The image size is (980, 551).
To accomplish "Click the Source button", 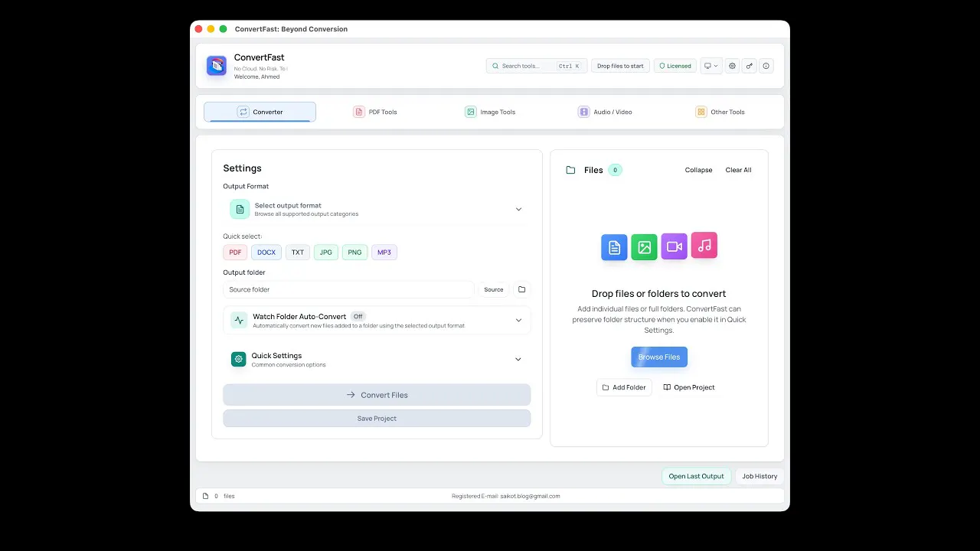I will (494, 289).
